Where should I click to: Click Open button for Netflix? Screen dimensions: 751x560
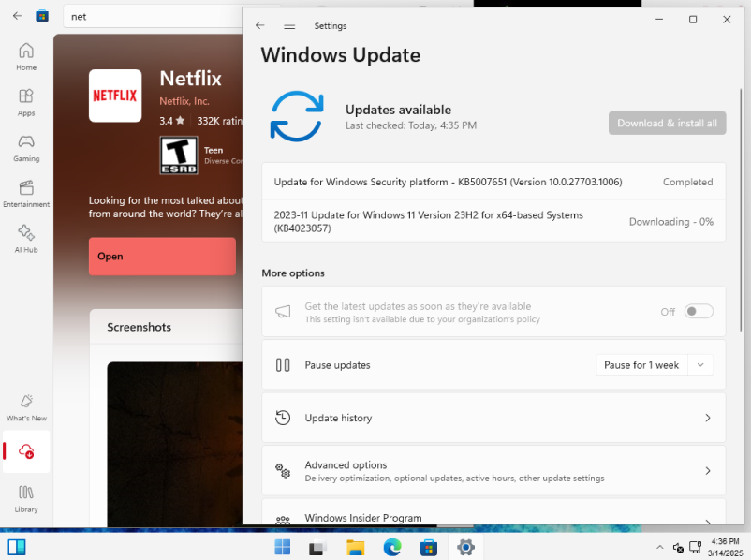point(162,257)
